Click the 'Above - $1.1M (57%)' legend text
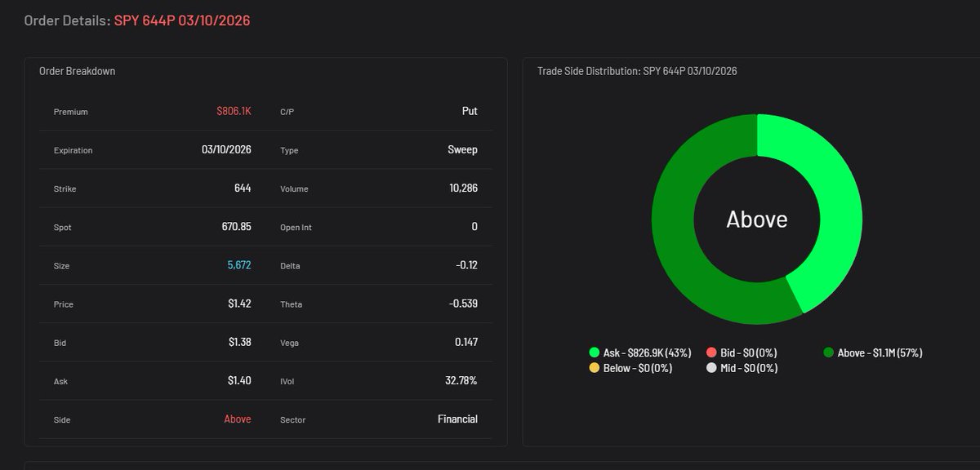980x470 pixels. [x=880, y=352]
